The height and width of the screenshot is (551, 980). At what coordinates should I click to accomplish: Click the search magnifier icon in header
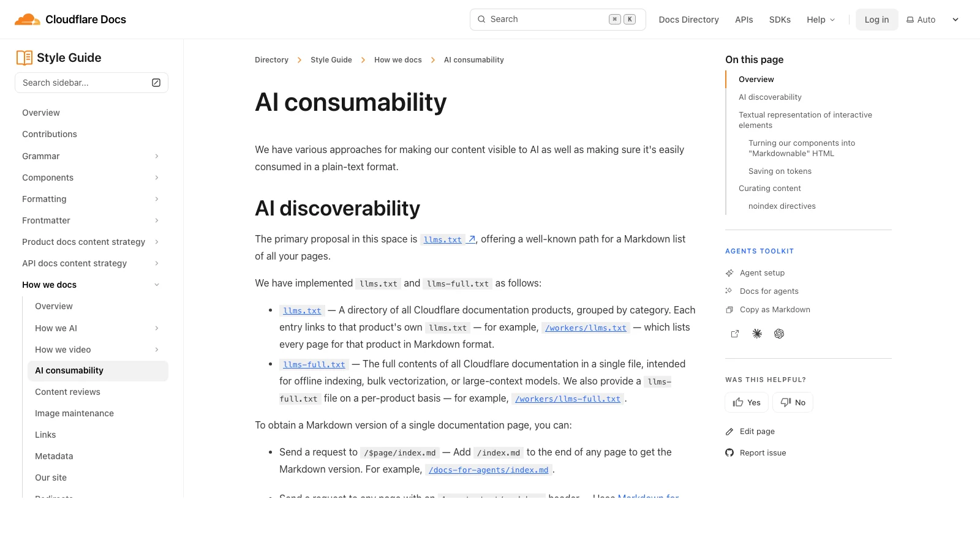click(481, 19)
